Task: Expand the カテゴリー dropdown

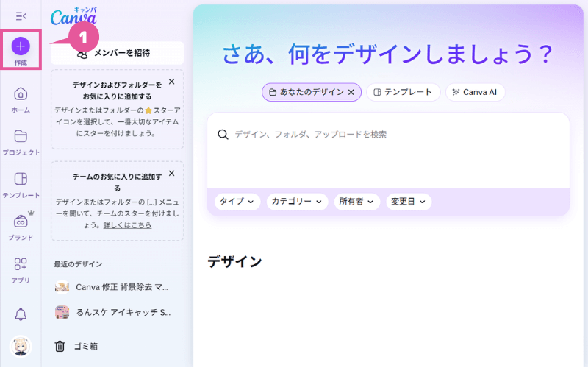Action: [297, 202]
